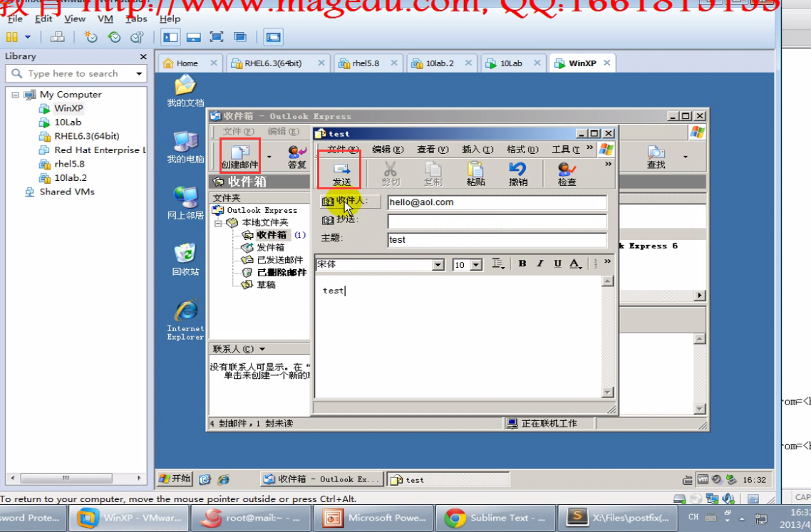Open the font color A button

point(575,264)
